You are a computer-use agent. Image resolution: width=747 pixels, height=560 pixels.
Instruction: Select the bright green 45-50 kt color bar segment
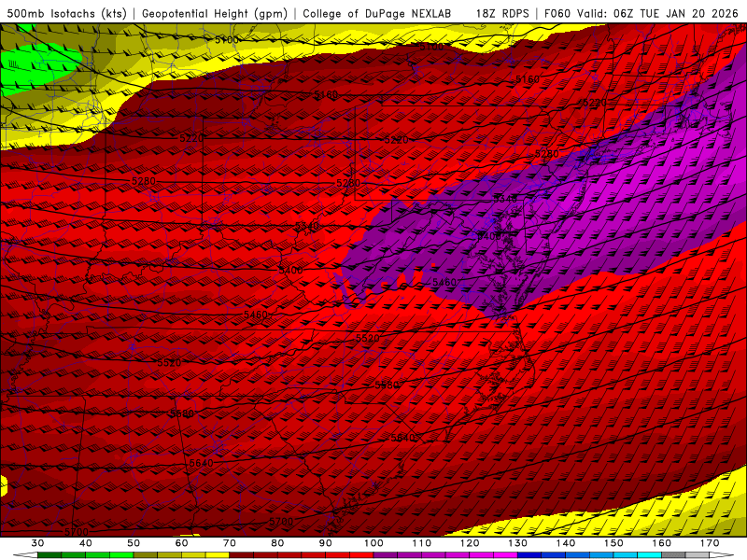click(x=121, y=554)
